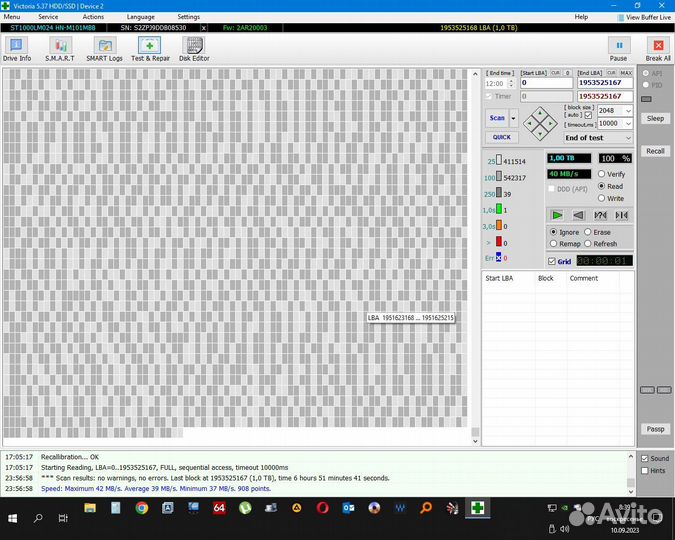
Task: Open the Disk Editor
Action: click(x=194, y=50)
